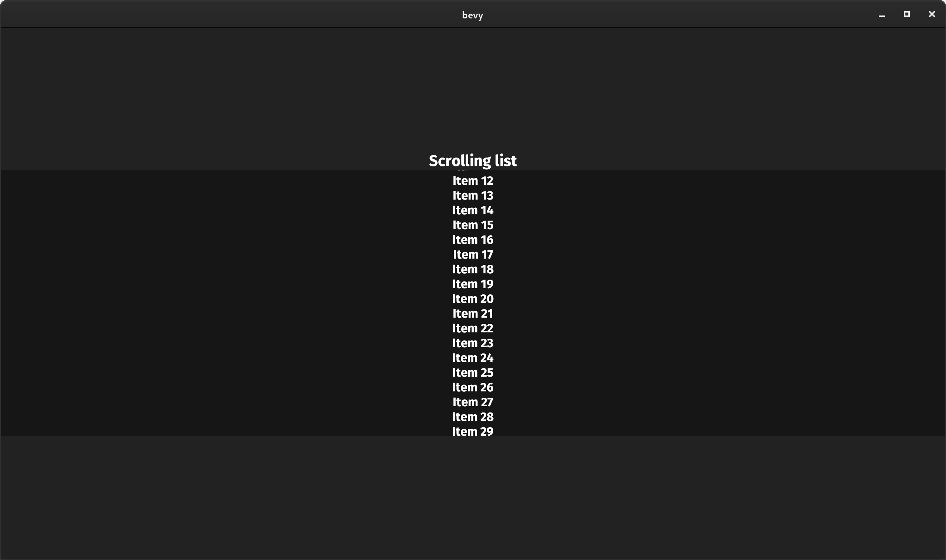This screenshot has height=560, width=946.
Task: Select Item 29 at list bottom
Action: click(x=472, y=431)
